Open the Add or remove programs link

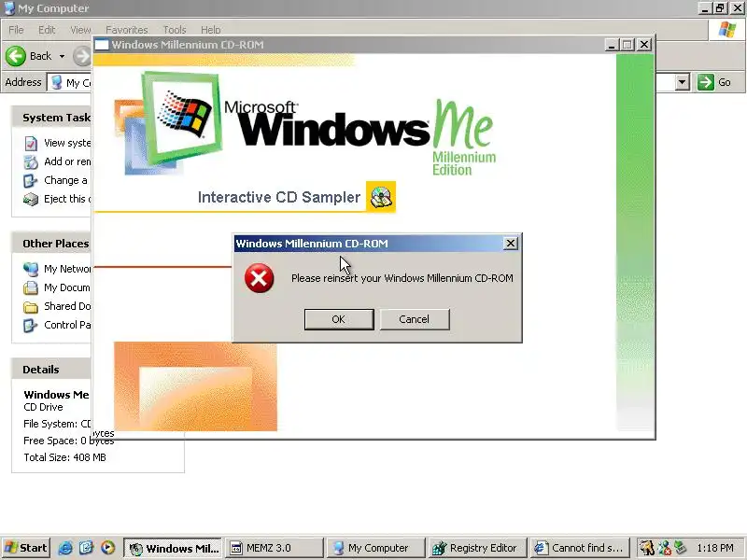pyautogui.click(x=67, y=161)
